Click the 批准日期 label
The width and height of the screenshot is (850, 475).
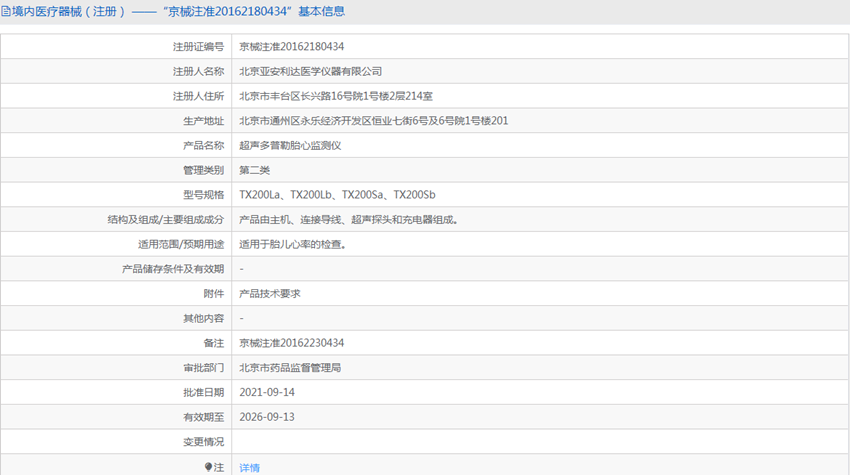(203, 393)
